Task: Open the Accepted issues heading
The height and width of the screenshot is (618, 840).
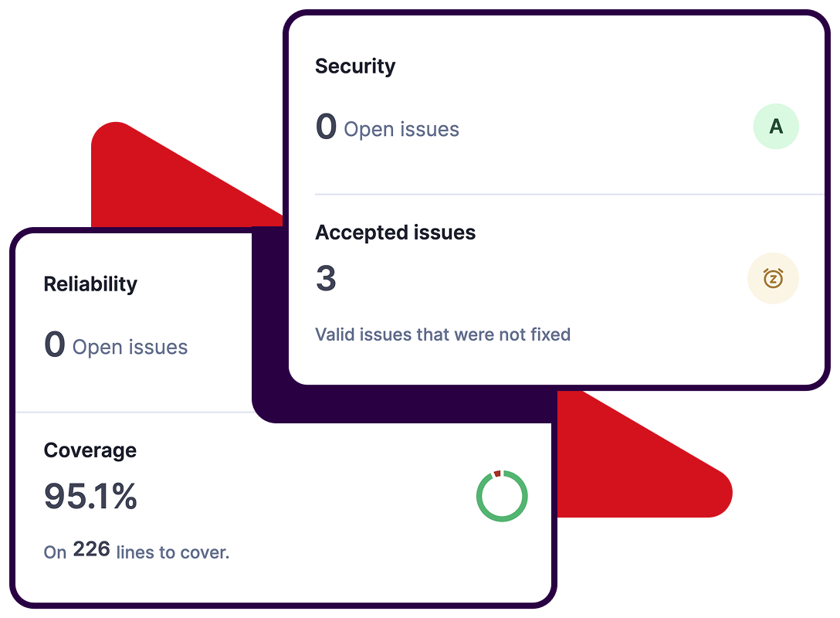Action: [x=395, y=233]
